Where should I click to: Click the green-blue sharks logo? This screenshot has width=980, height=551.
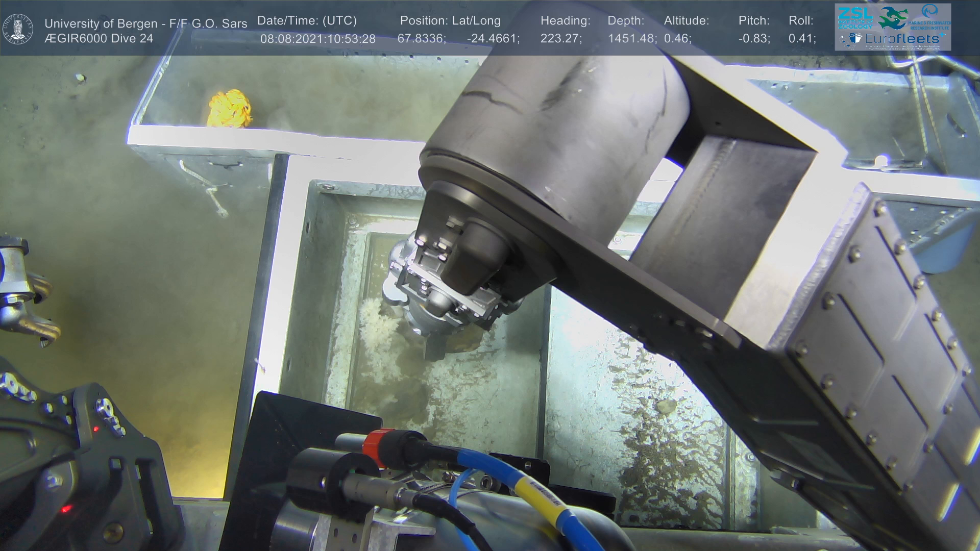tap(893, 18)
